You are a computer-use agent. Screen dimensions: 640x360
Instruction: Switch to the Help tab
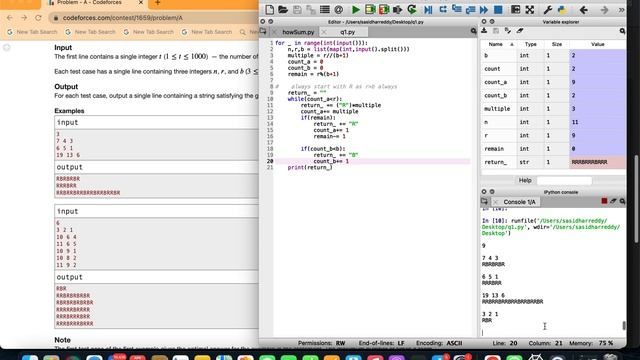pos(525,180)
